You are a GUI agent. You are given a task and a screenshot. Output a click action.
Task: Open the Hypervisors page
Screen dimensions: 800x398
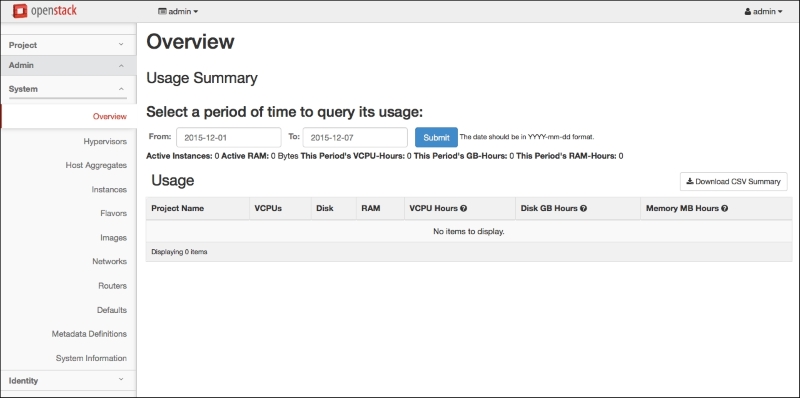click(105, 141)
